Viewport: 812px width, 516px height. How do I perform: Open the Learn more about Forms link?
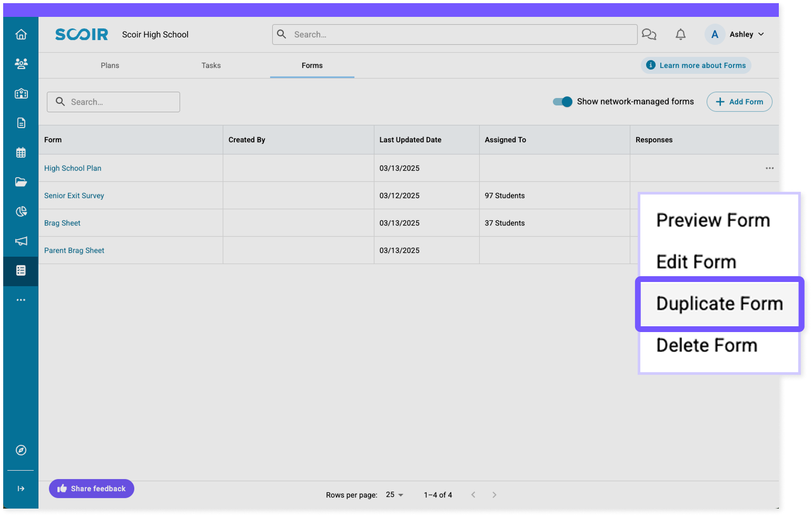pyautogui.click(x=696, y=65)
